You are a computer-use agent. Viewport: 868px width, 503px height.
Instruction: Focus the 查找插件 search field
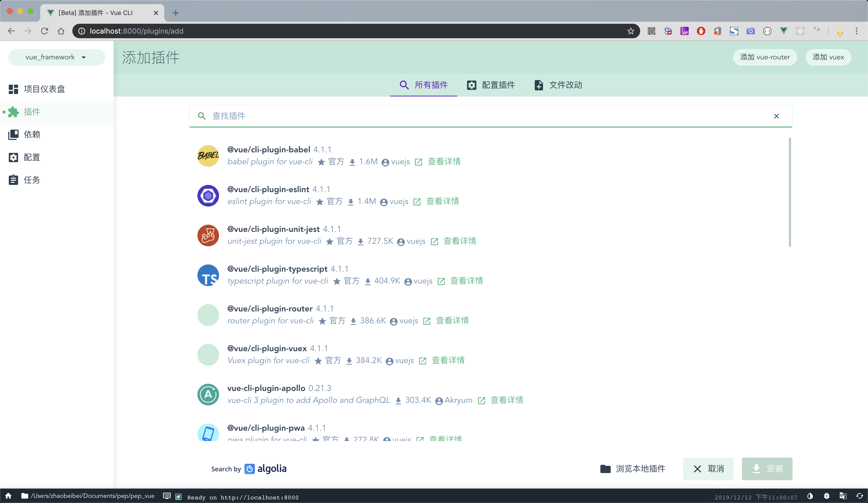pyautogui.click(x=482, y=116)
